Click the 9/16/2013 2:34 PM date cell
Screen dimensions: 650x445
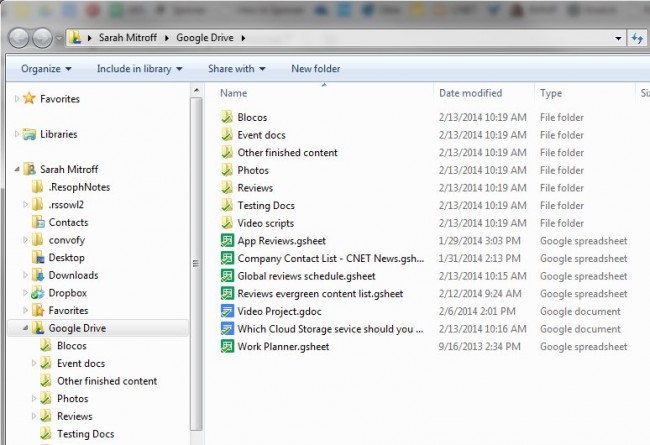click(480, 347)
